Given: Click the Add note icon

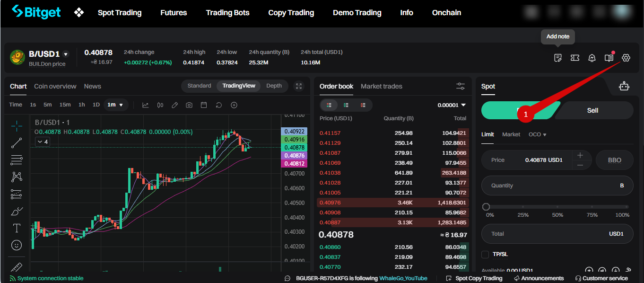Looking at the screenshot, I should (558, 58).
